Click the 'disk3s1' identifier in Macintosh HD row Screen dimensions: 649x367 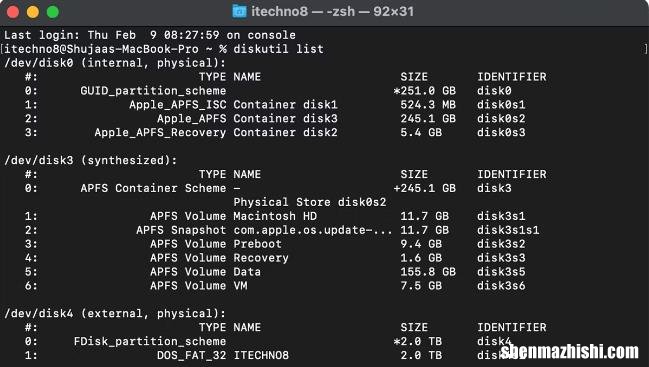(x=501, y=216)
